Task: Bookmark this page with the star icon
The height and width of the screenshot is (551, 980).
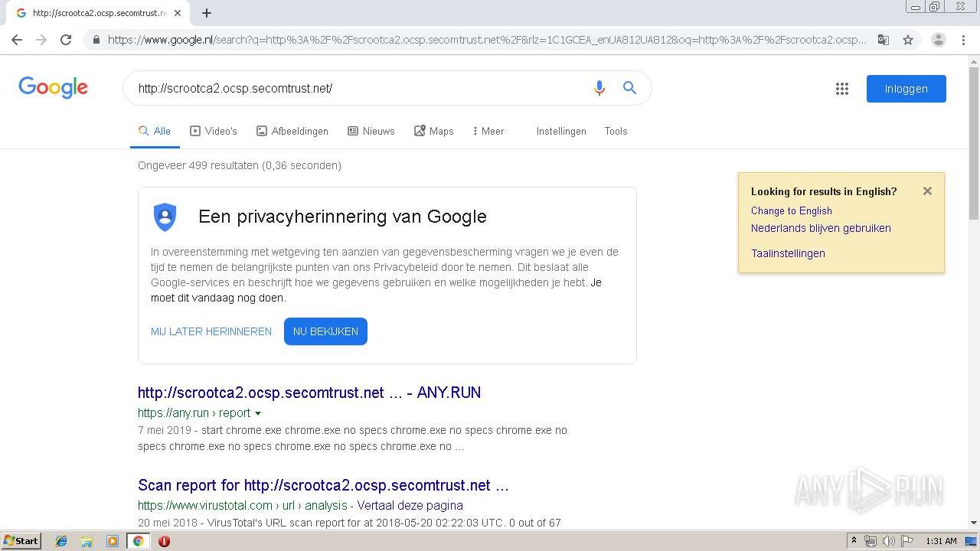Action: point(908,40)
